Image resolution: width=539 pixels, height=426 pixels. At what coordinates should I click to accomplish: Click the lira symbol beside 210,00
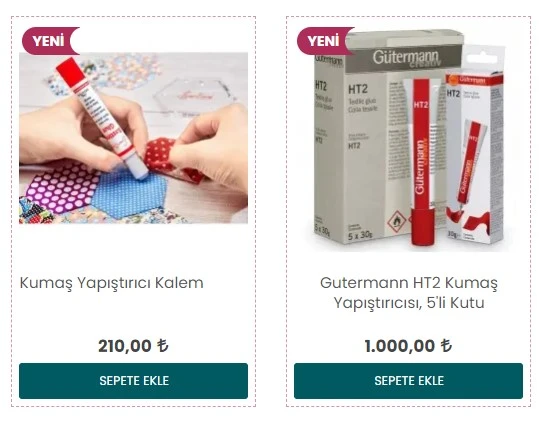tap(163, 346)
